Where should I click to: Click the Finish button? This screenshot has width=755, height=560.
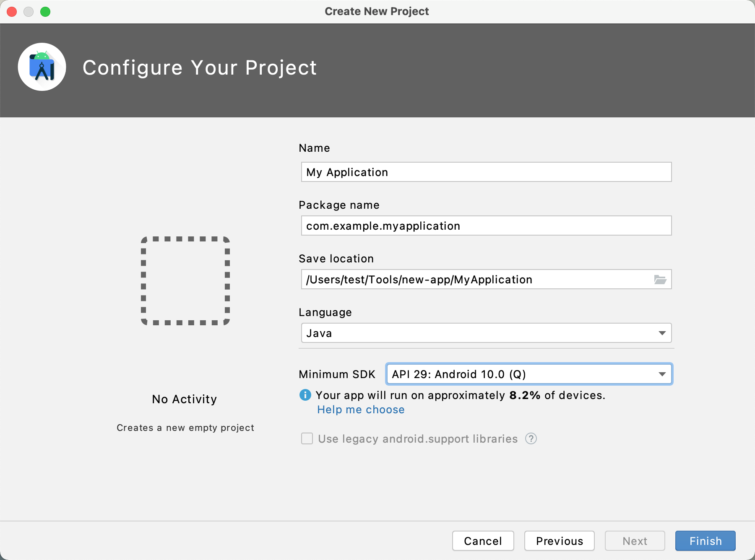click(x=705, y=541)
